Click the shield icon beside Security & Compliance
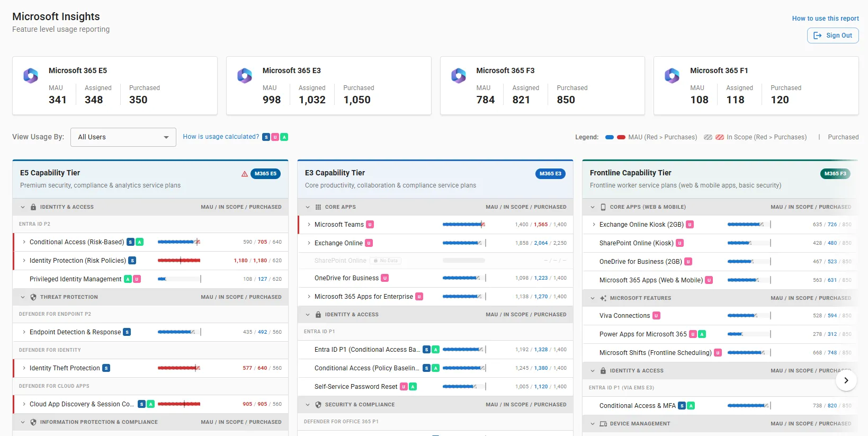 click(x=318, y=405)
